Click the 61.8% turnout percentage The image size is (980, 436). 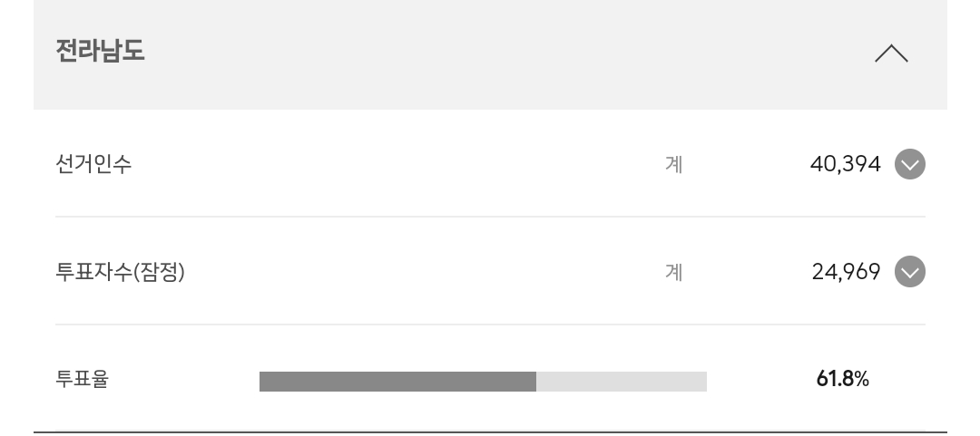pyautogui.click(x=842, y=379)
